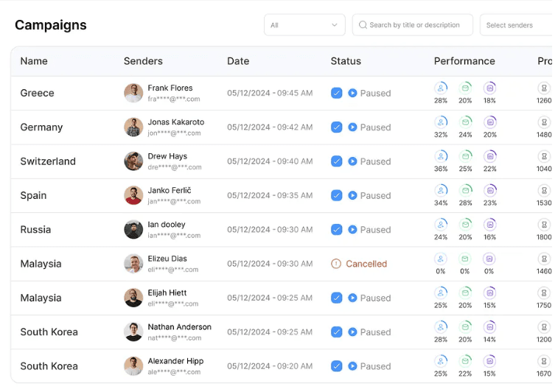Screen dimensions: 558x392
Task: Open the Switzerland campaign name
Action: [x=48, y=161]
